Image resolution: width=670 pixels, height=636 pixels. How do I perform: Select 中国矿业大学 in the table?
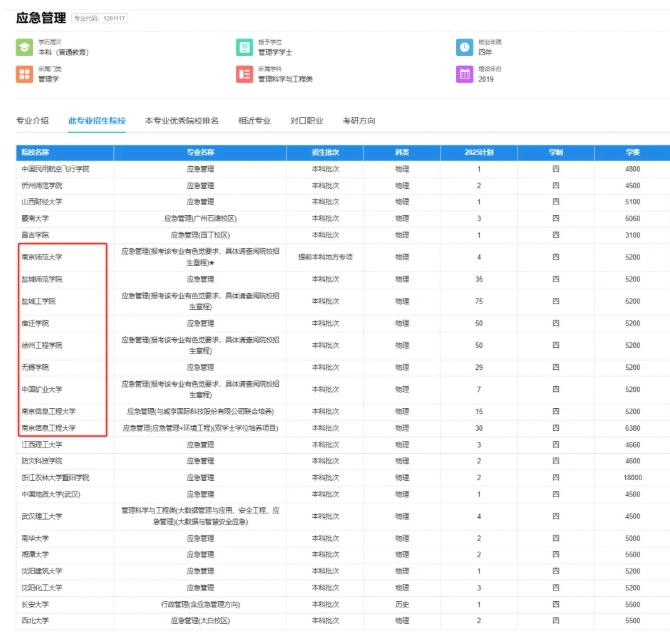42,389
